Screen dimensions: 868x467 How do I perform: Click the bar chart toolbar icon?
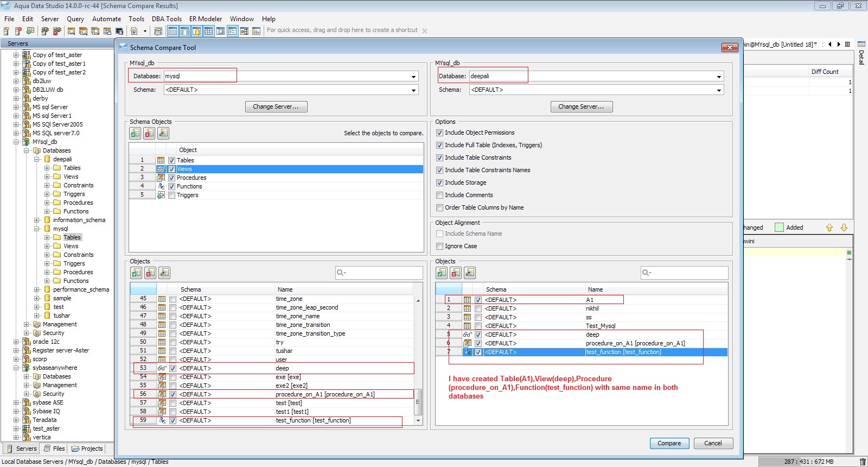pyautogui.click(x=256, y=31)
